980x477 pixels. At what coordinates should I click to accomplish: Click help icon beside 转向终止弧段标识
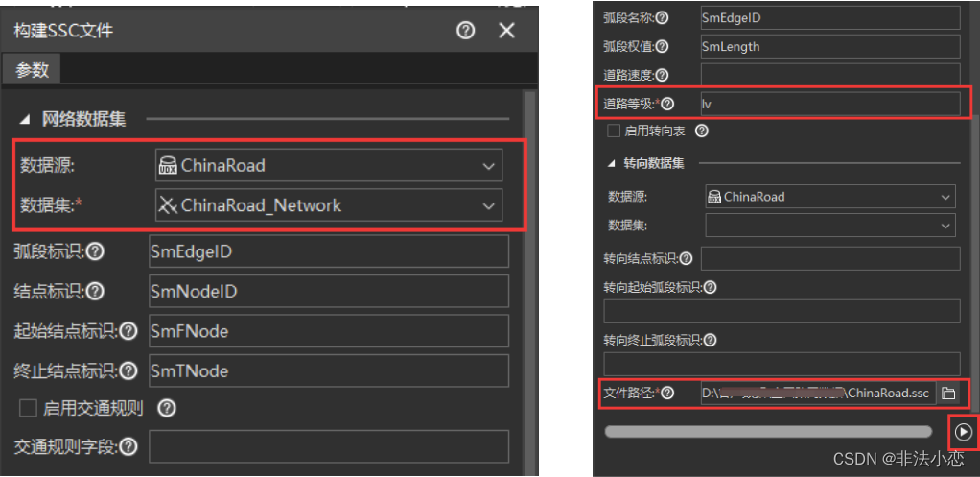pos(710,340)
